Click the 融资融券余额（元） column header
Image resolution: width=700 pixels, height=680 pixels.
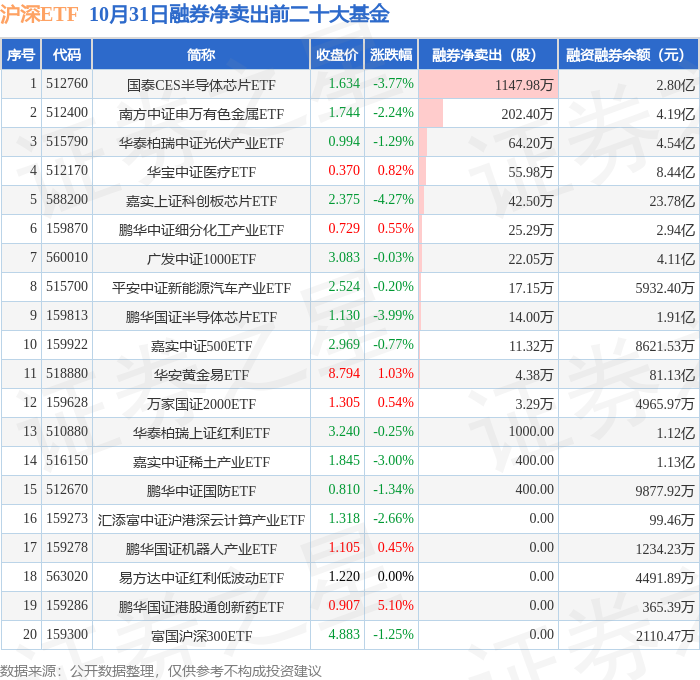[628, 54]
